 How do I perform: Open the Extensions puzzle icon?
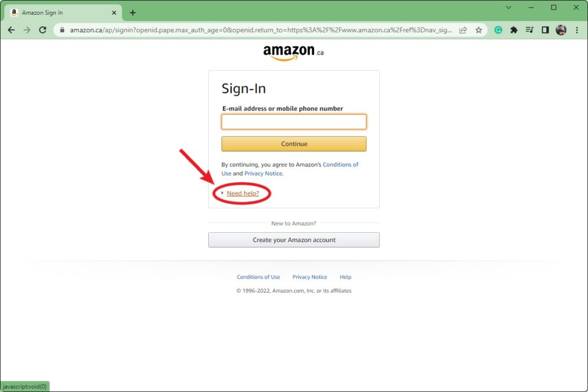click(514, 30)
